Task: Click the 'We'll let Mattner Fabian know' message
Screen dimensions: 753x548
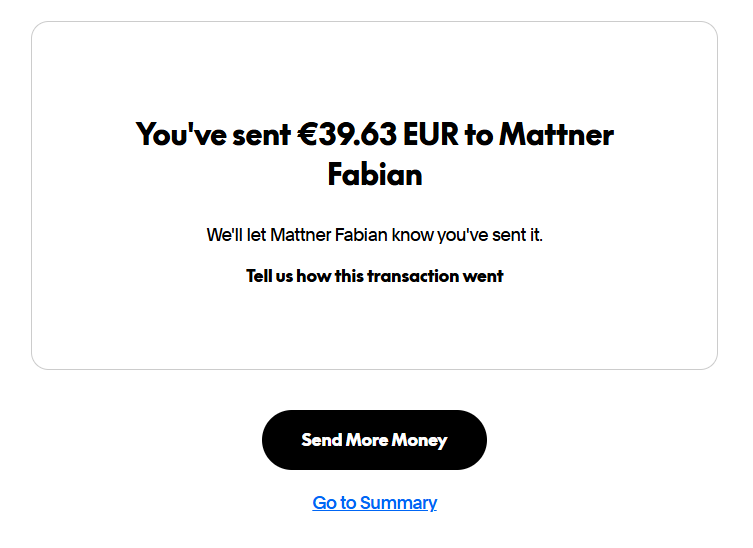Action: tap(374, 236)
